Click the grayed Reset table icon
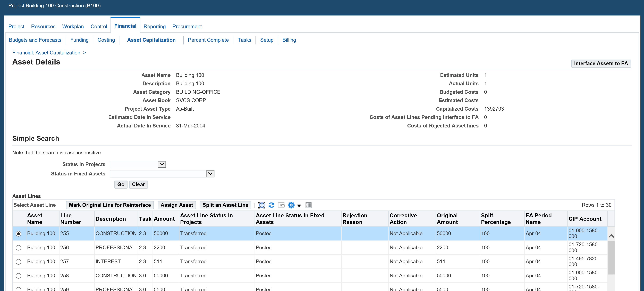 pos(281,205)
